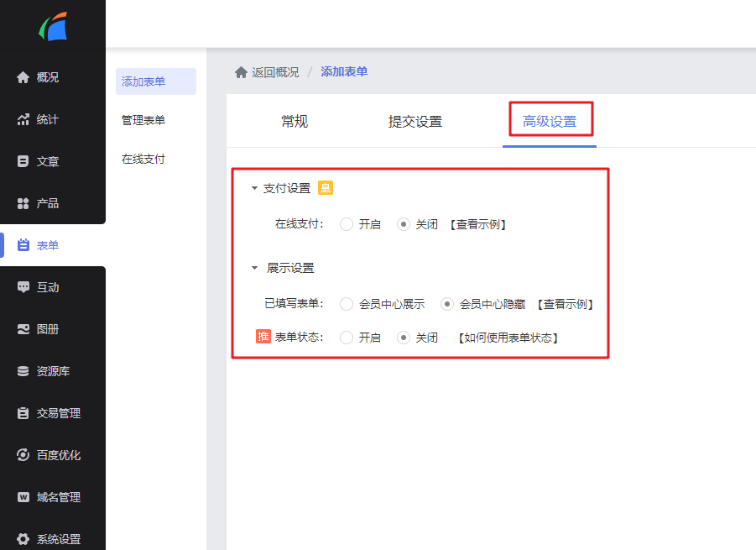Open 互动 via its chat bubble icon
The width and height of the screenshot is (756, 550).
click(x=23, y=287)
